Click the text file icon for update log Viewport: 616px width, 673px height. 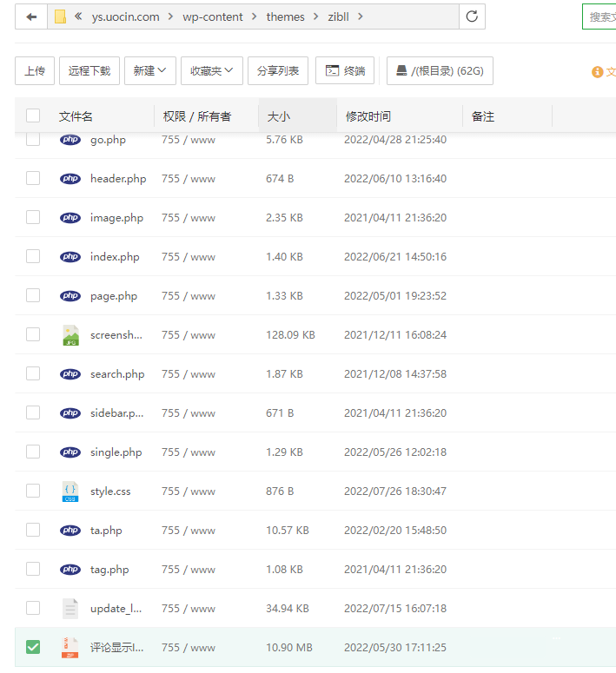(x=70, y=609)
